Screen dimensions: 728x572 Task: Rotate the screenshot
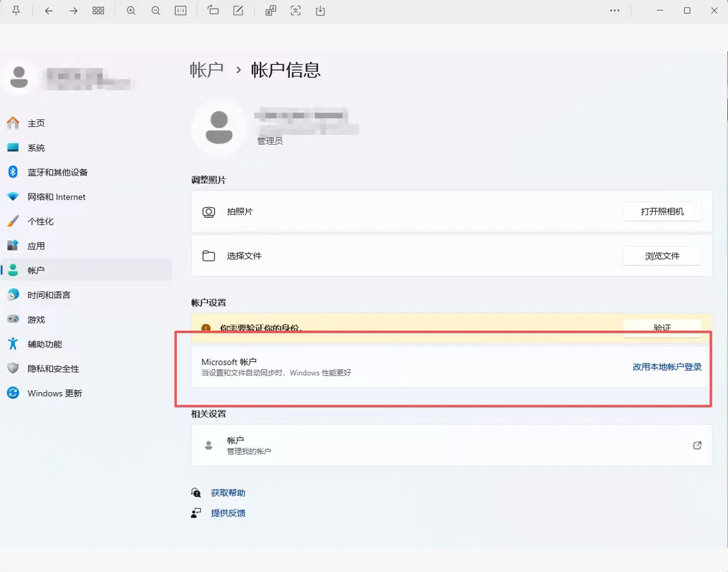tap(213, 11)
